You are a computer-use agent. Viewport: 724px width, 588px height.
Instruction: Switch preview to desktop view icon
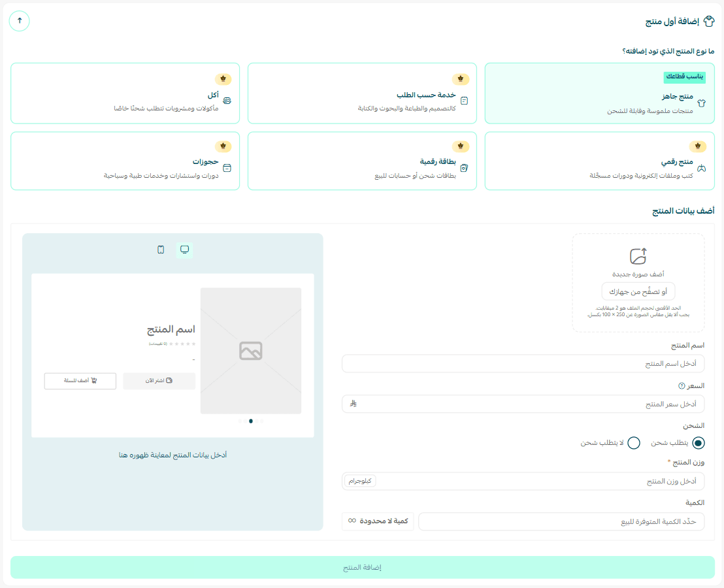pos(185,250)
